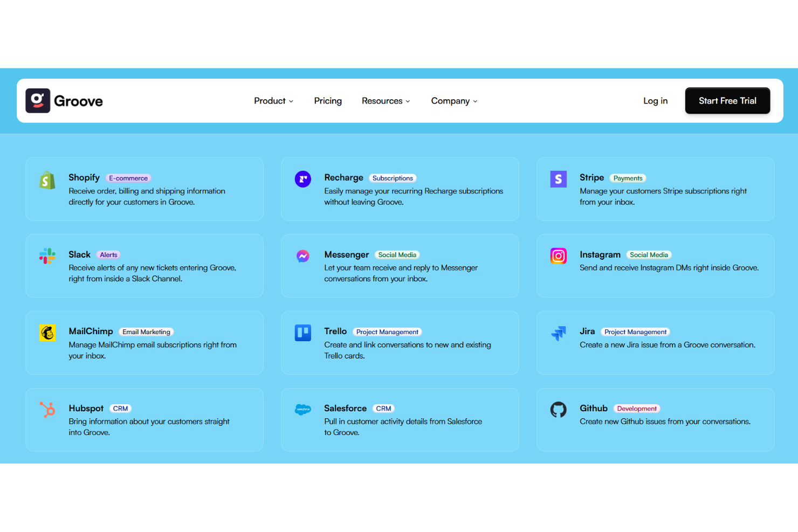Expand the Company menu
This screenshot has height=532, width=798.
(x=453, y=101)
